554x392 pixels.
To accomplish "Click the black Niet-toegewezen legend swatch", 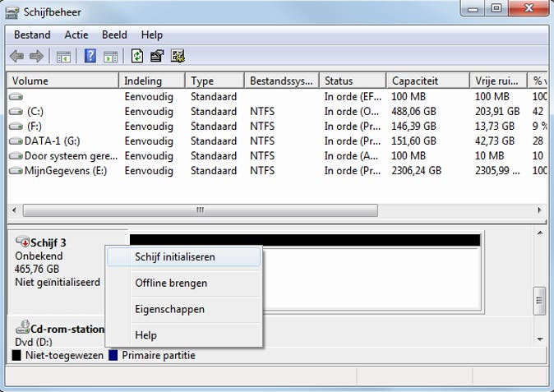I will [x=16, y=355].
